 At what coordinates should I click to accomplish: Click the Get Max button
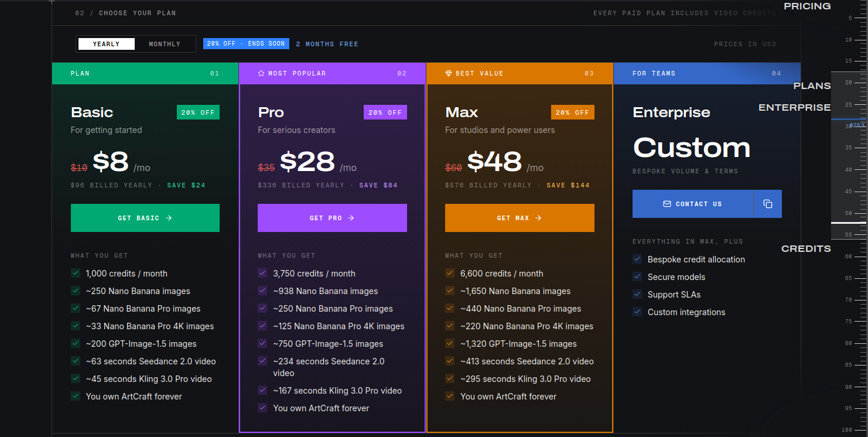520,218
